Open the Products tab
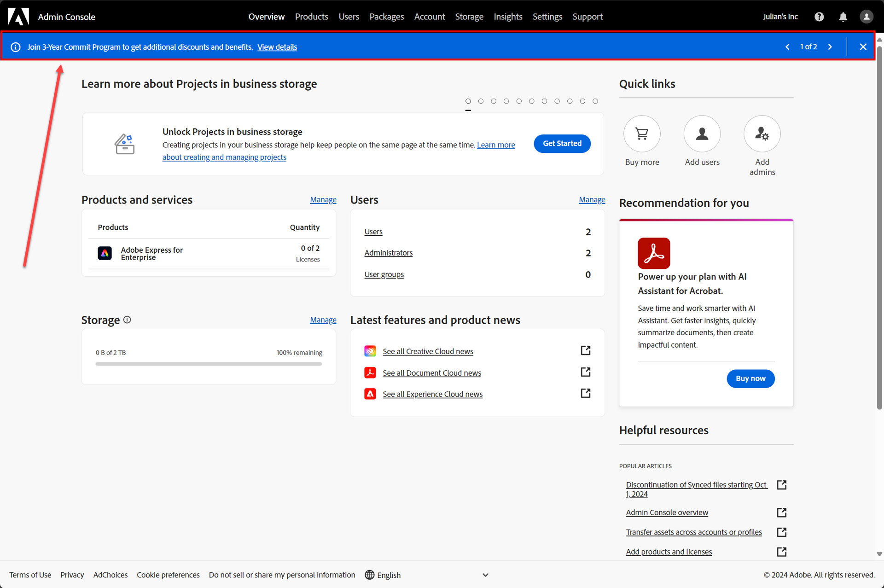The image size is (884, 588). [311, 17]
